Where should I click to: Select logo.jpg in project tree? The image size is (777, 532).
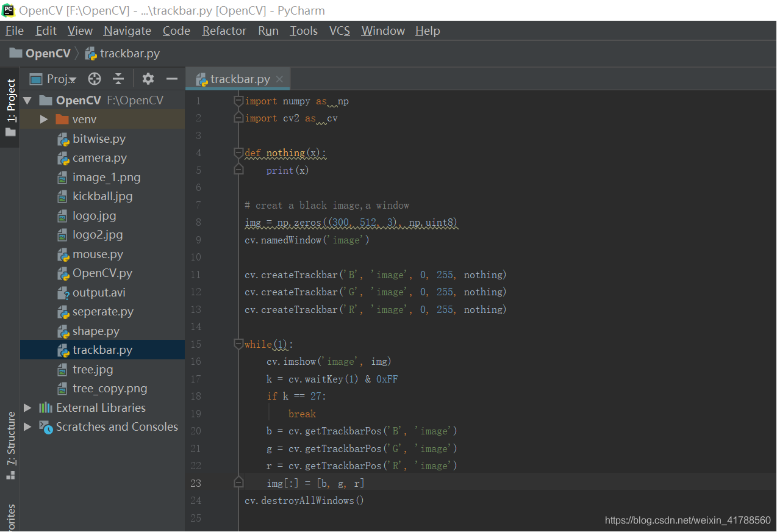94,215
